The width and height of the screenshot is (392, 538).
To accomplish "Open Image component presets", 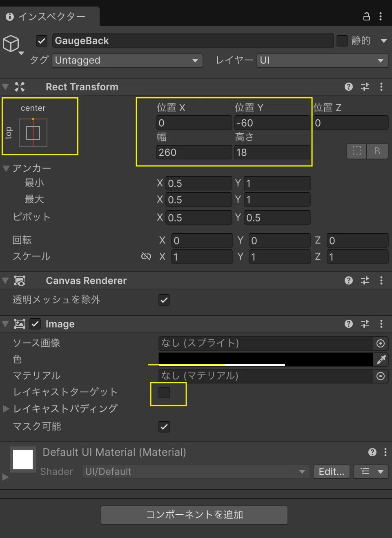I will click(x=365, y=324).
